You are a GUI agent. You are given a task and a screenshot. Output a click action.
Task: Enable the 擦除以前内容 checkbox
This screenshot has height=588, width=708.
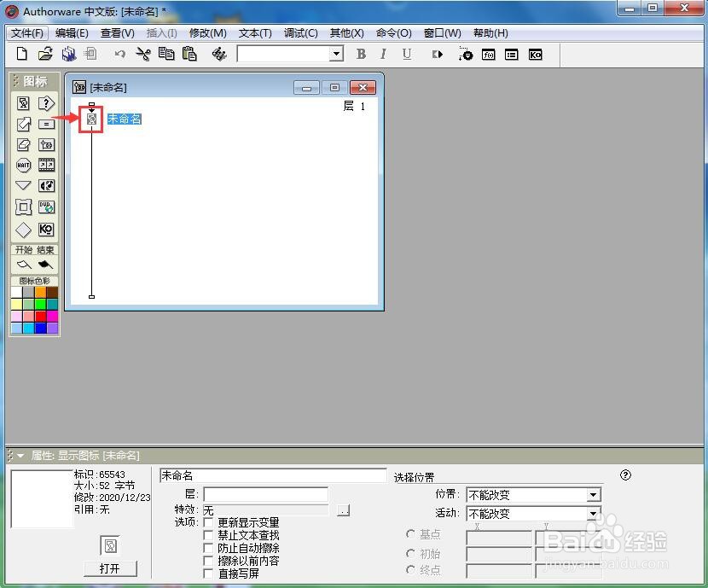[208, 561]
